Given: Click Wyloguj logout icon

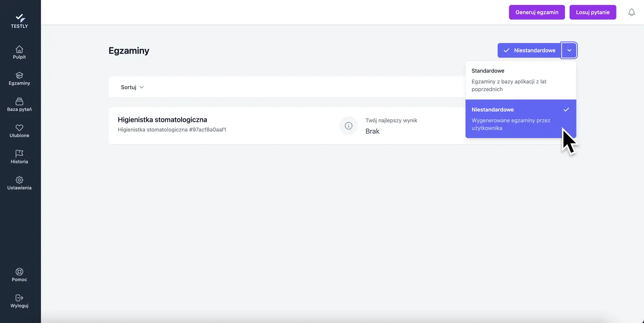Looking at the screenshot, I should (x=19, y=298).
